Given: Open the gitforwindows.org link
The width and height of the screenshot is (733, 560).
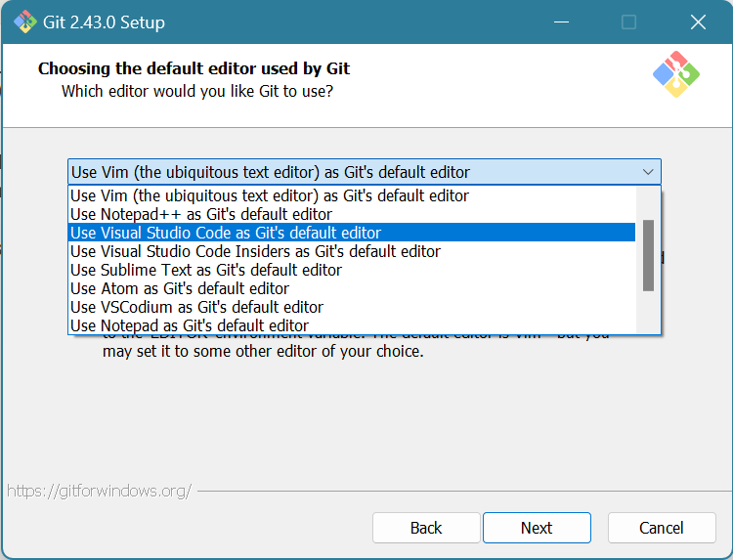Looking at the screenshot, I should (99, 491).
